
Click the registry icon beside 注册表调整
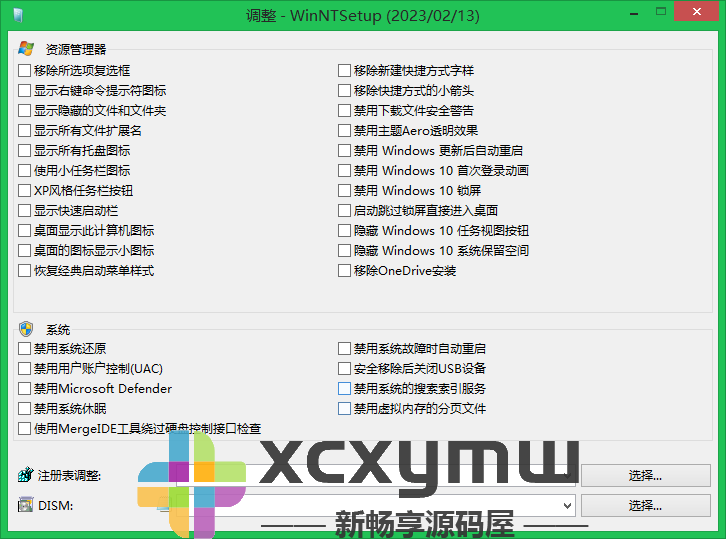click(x=25, y=475)
